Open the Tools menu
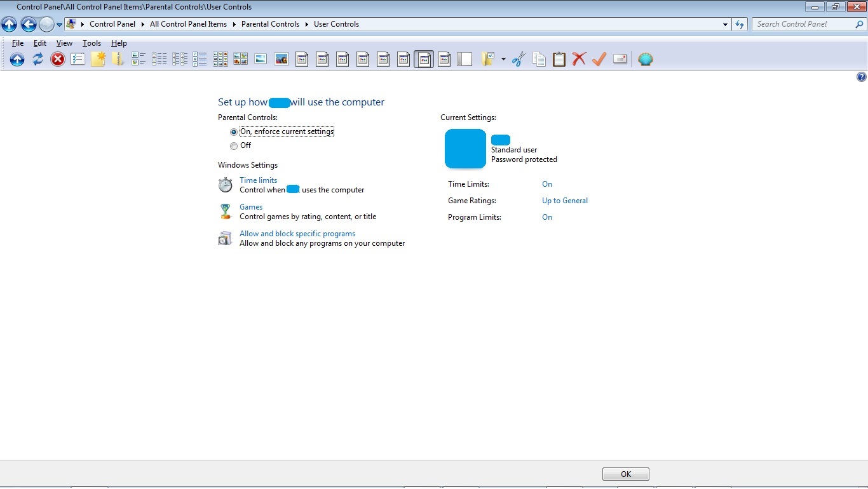 tap(92, 43)
